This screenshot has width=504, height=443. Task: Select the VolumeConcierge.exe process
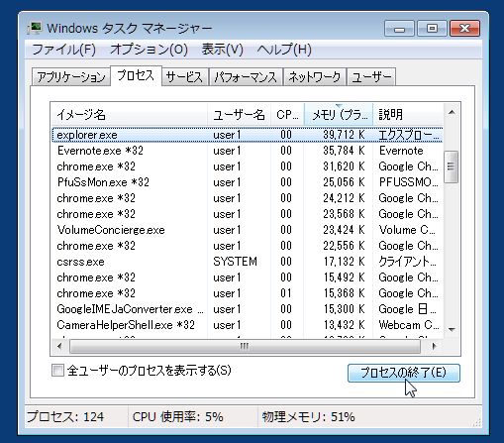(x=247, y=230)
